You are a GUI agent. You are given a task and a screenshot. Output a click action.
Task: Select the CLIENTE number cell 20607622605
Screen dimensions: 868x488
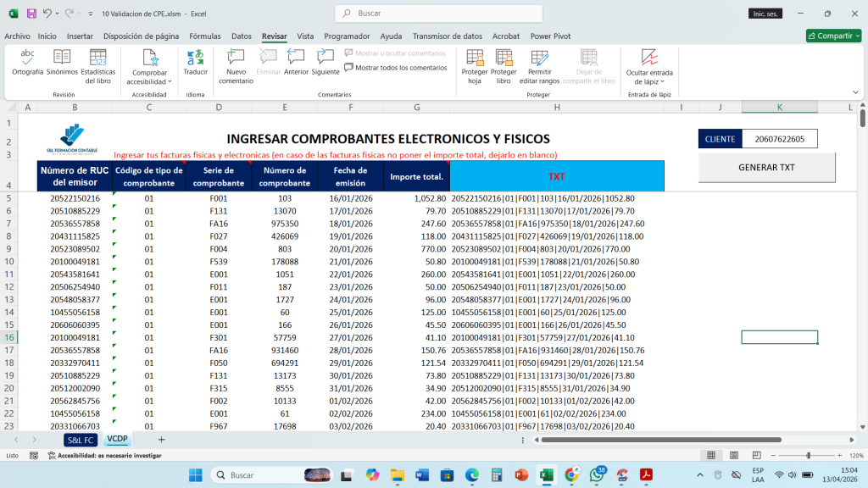[780, 138]
